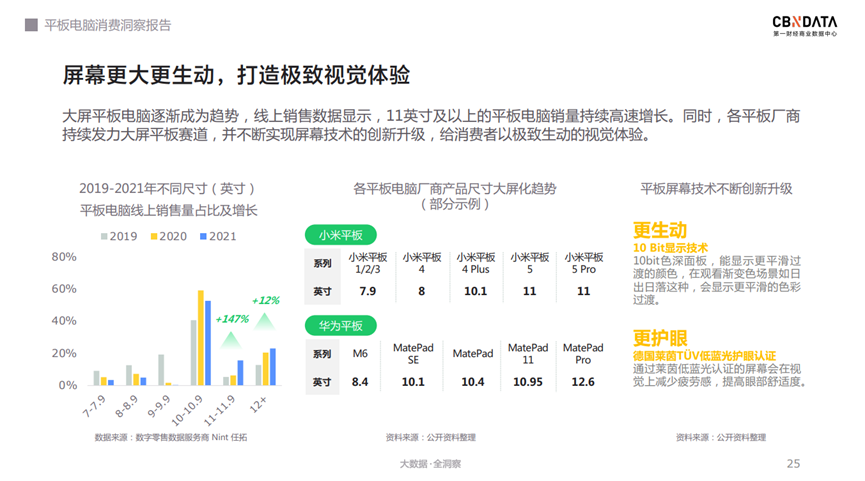The width and height of the screenshot is (865, 481).
Task: Click the CBNDATA logo
Action: pyautogui.click(x=805, y=25)
